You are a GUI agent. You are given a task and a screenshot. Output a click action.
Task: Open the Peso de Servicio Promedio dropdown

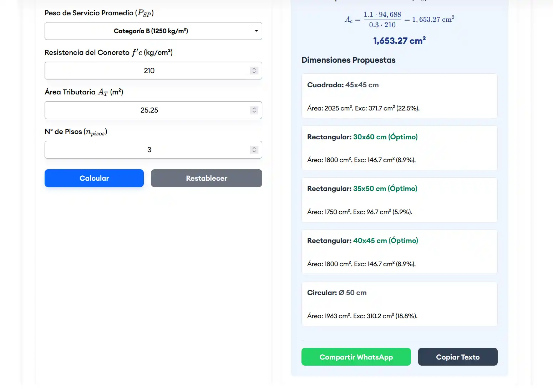[153, 31]
